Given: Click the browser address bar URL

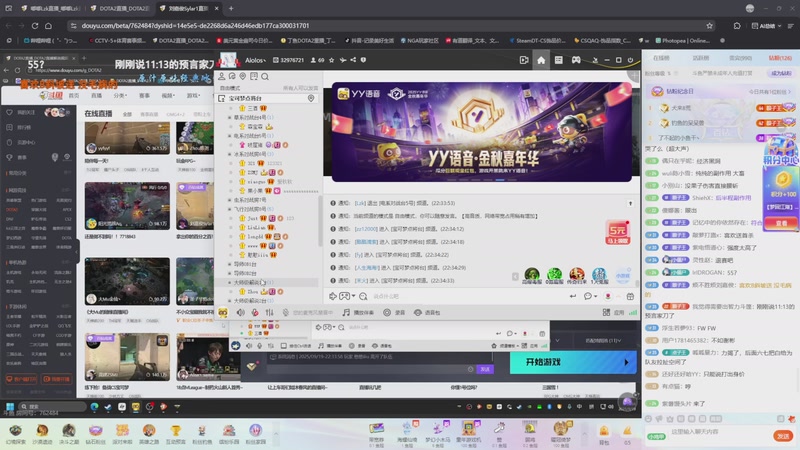Looking at the screenshot, I should coord(195,26).
